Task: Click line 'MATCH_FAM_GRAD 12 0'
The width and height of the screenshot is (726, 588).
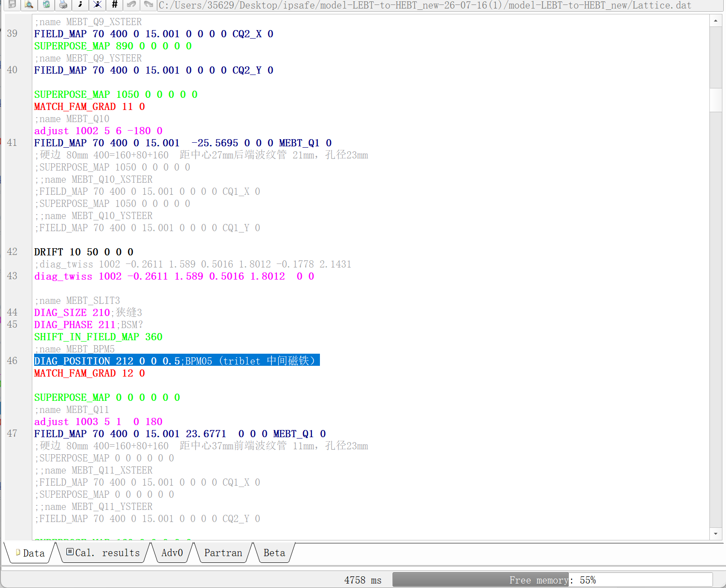Action: pos(89,373)
